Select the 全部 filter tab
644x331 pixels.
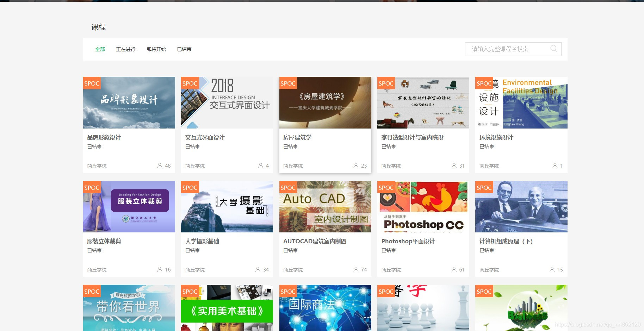point(100,49)
